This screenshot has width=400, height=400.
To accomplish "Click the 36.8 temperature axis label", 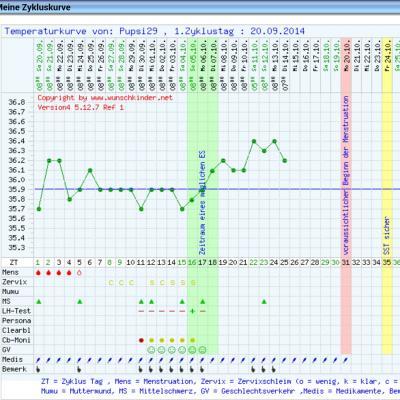I will pyautogui.click(x=17, y=102).
